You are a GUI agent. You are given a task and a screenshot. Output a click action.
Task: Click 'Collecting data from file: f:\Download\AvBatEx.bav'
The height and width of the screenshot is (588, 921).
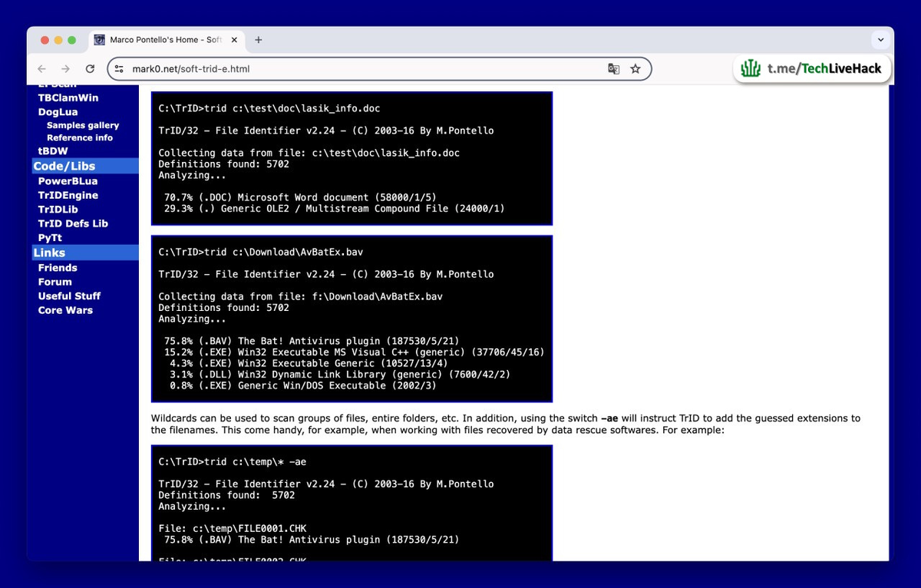coord(301,296)
